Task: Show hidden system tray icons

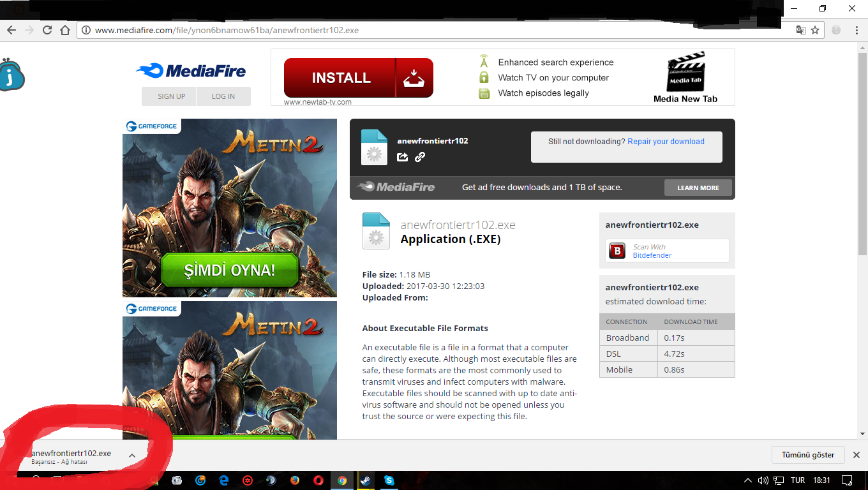Action: click(x=748, y=480)
